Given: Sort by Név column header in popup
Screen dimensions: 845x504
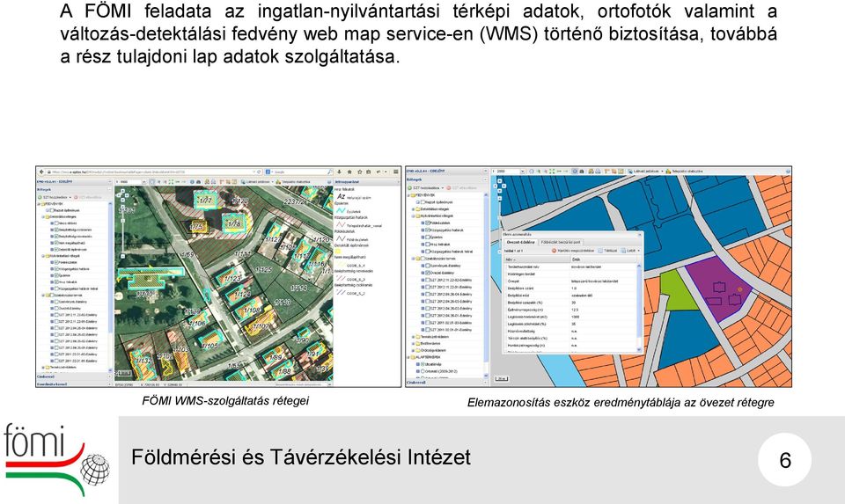Looking at the screenshot, I should click(x=537, y=259).
